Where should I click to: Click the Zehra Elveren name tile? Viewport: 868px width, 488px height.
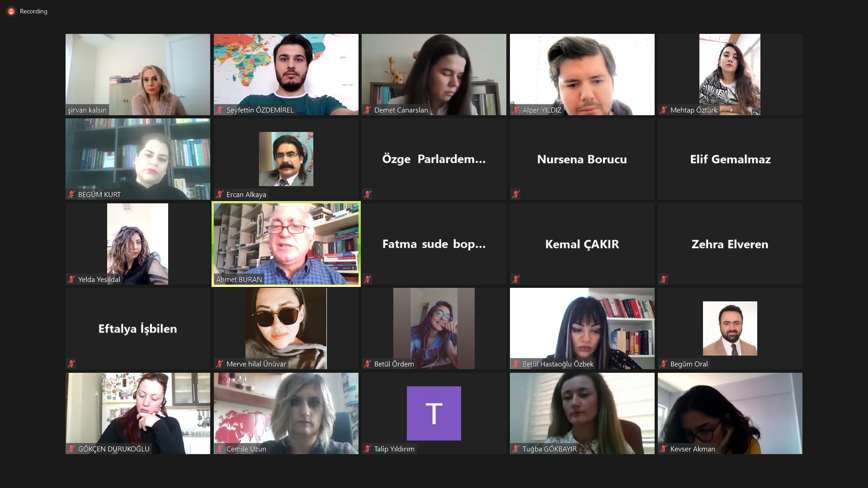(x=730, y=244)
